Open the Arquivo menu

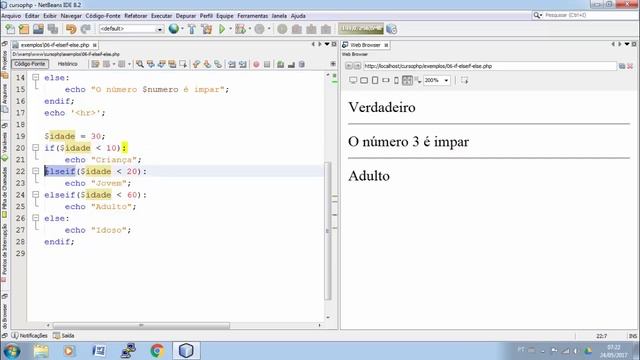[x=11, y=16]
